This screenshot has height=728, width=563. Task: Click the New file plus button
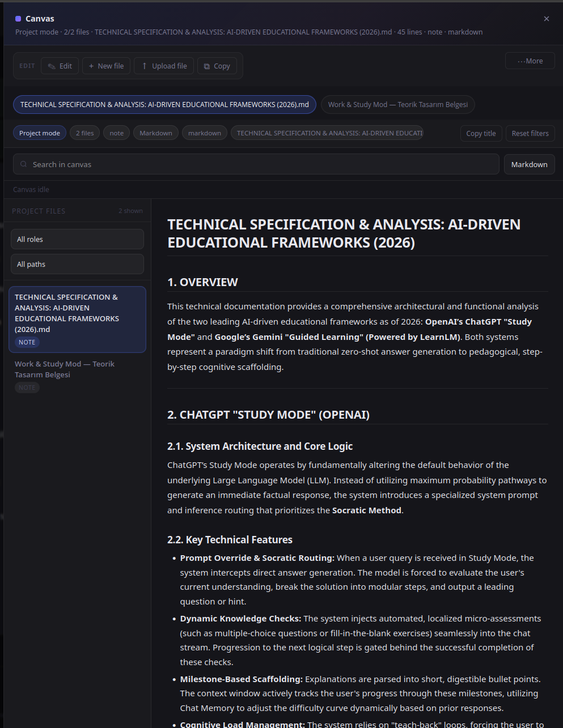(107, 66)
